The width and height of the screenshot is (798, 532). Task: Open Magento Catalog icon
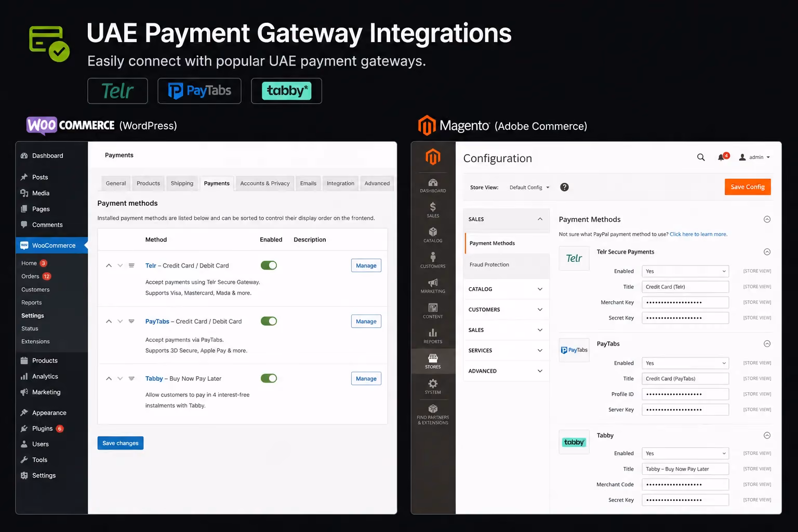433,235
